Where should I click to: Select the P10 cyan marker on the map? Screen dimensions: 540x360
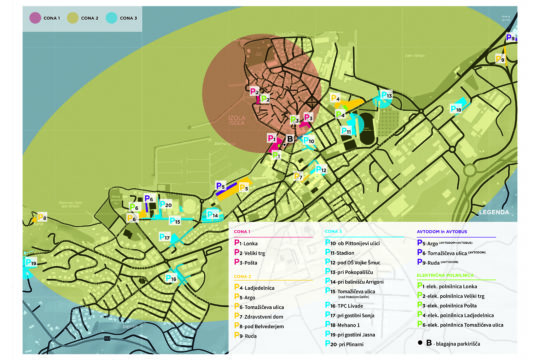pyautogui.click(x=309, y=140)
